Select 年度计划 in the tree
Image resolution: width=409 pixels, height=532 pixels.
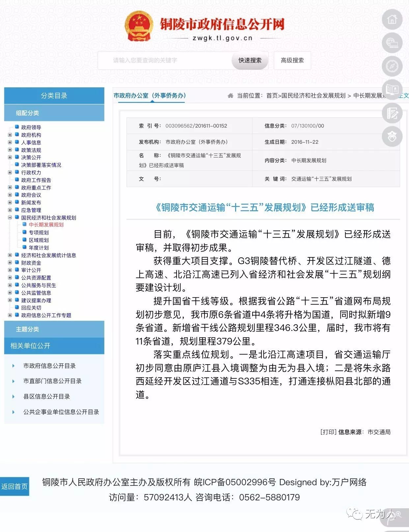(39, 248)
